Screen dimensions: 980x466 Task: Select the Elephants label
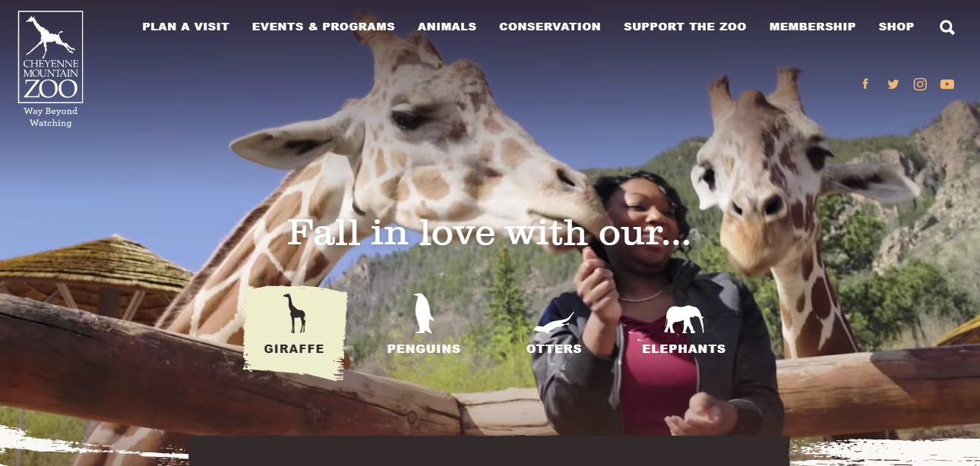tap(684, 349)
